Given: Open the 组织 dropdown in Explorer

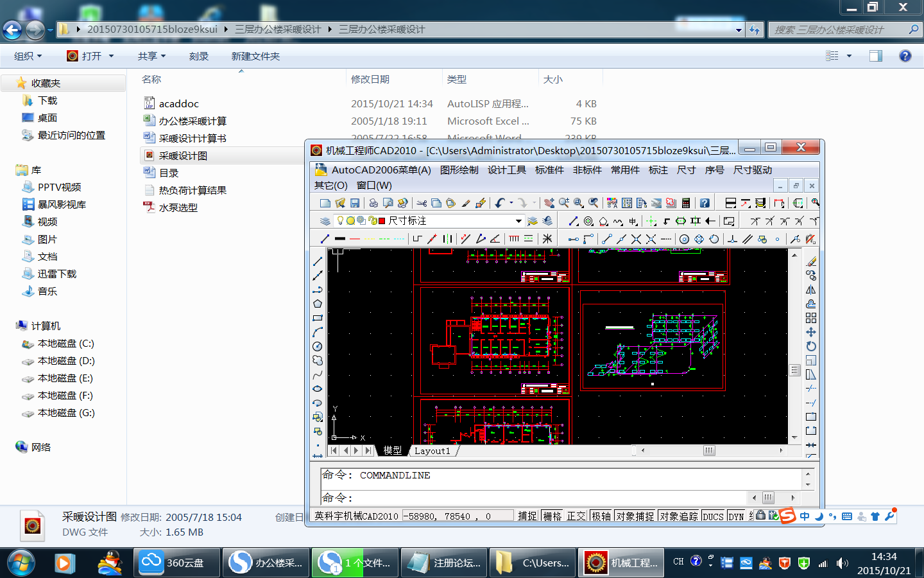Looking at the screenshot, I should 28,57.
